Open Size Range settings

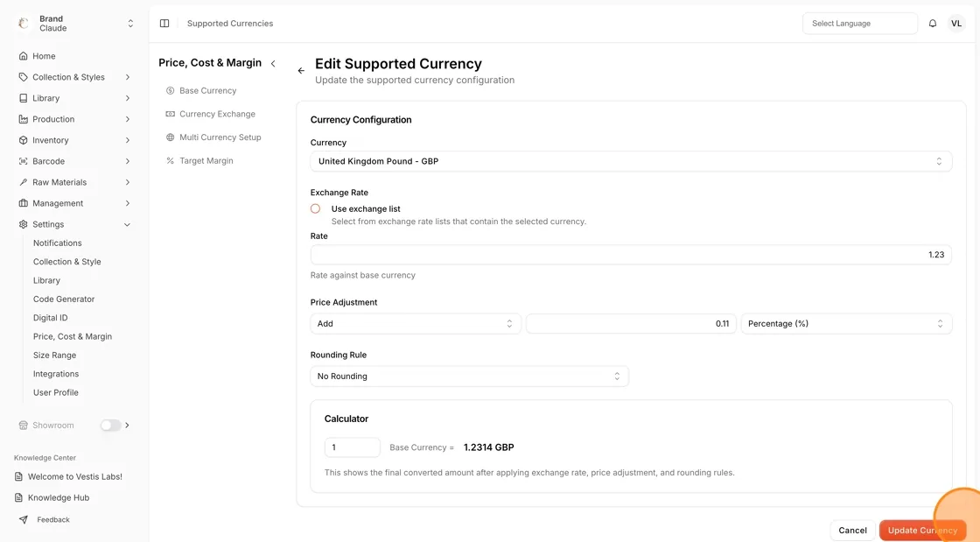click(x=54, y=355)
